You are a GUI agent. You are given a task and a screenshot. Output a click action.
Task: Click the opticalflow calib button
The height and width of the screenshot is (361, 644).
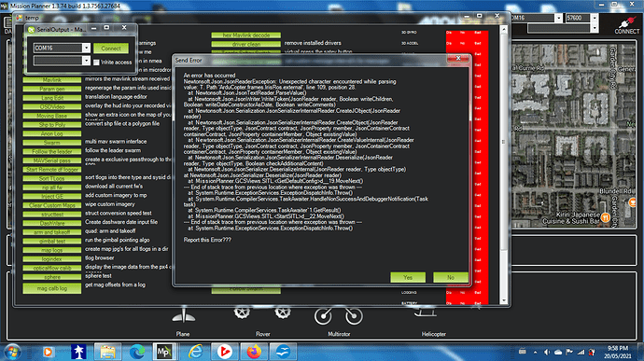52,268
